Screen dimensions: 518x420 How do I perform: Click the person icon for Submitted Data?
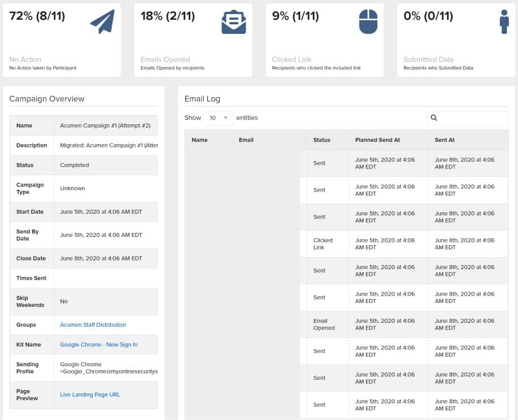(504, 21)
